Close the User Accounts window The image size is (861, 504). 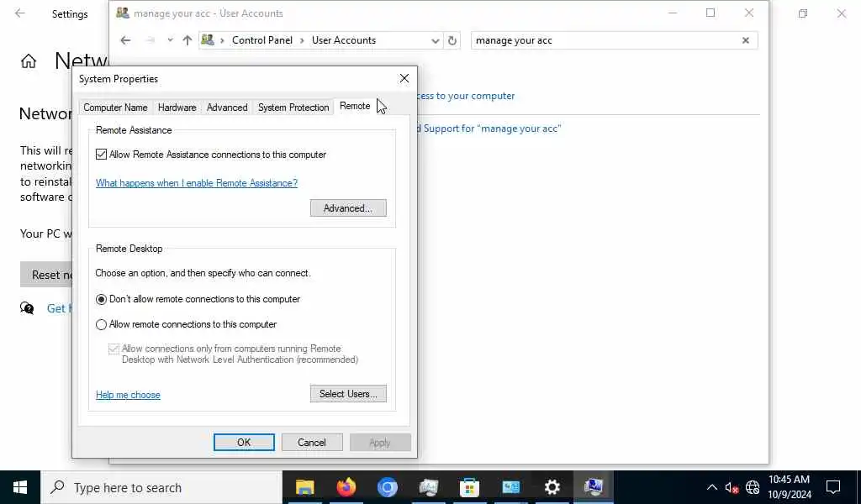click(749, 13)
